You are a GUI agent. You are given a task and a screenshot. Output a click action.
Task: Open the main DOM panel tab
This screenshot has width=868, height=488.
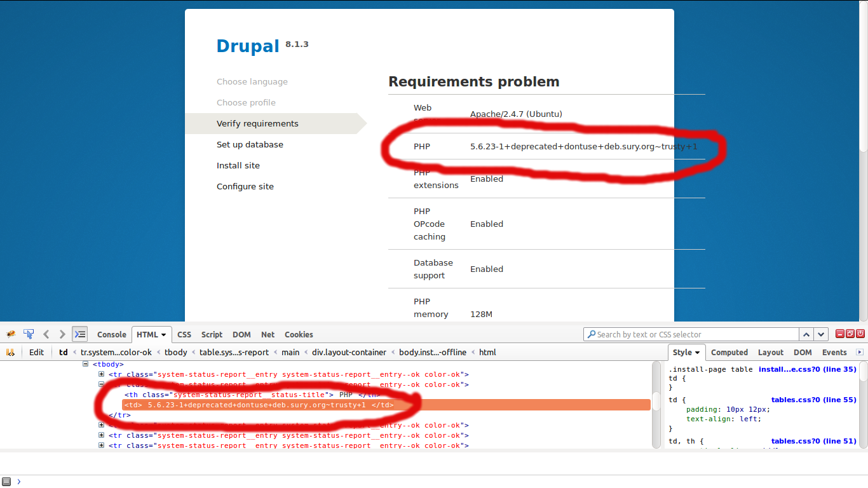pyautogui.click(x=241, y=334)
